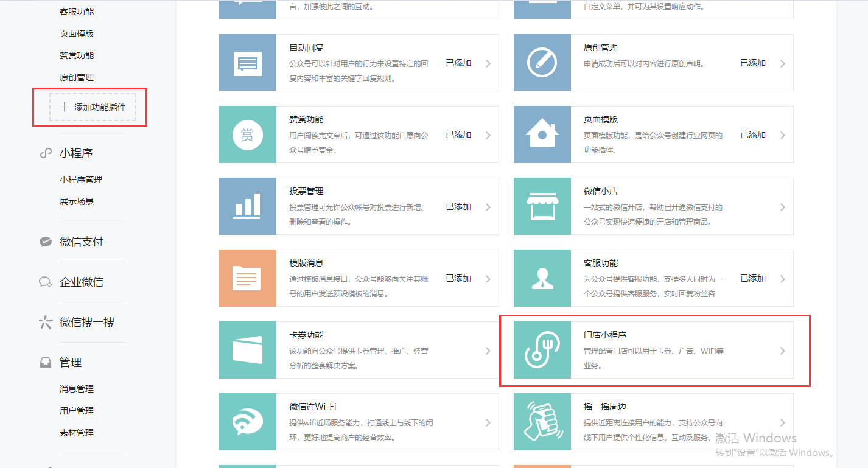Expand the 微信连Wi-Fi card chevron
This screenshot has width=868, height=468.
pyautogui.click(x=488, y=422)
